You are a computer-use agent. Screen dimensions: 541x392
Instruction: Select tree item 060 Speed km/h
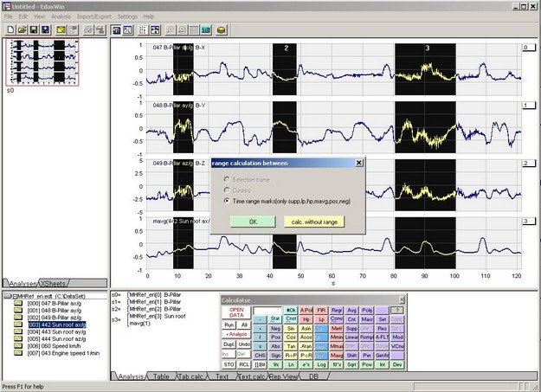pos(50,346)
